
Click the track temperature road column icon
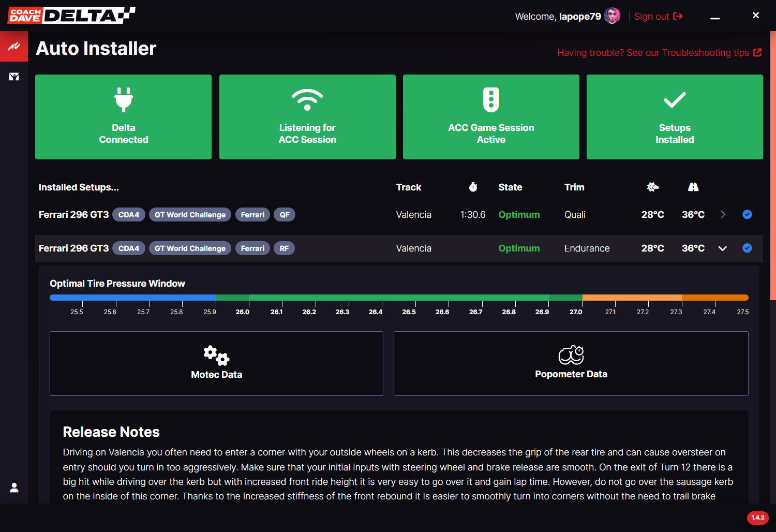tap(693, 187)
